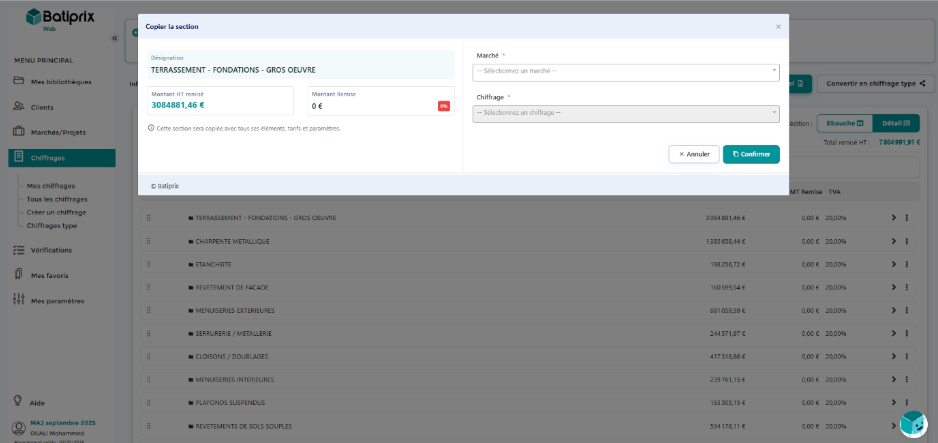Collapse the sidebar with double-chevron icon
This screenshot has width=938, height=443.
pyautogui.click(x=113, y=38)
